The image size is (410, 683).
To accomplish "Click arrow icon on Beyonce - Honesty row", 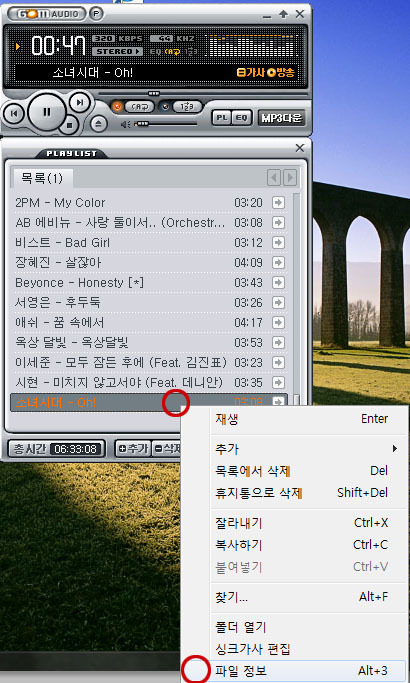I will [x=278, y=283].
